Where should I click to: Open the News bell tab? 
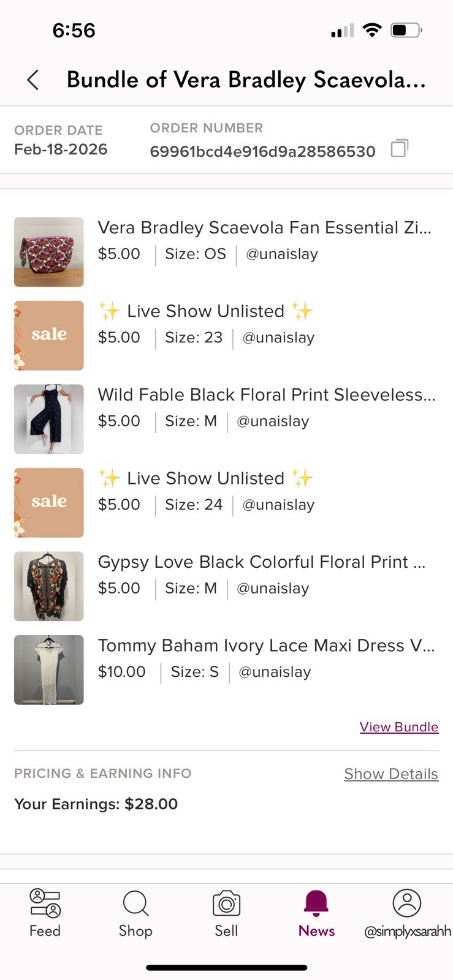316,913
